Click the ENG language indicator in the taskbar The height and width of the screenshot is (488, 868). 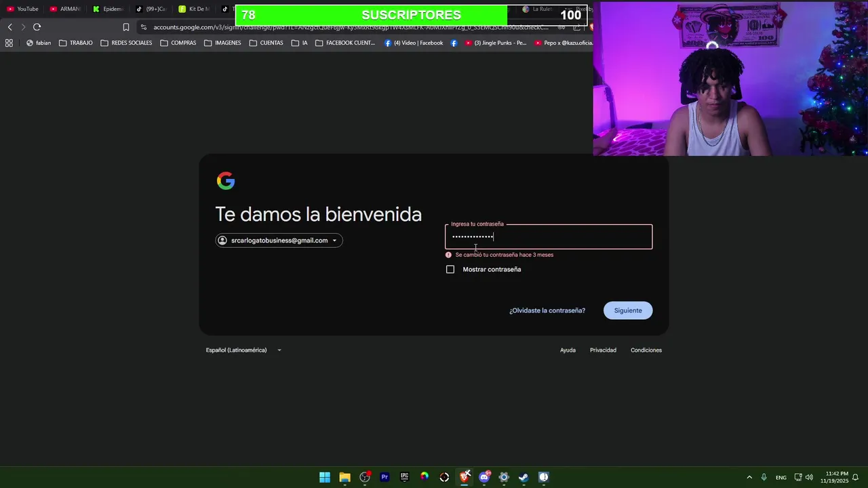click(781, 478)
